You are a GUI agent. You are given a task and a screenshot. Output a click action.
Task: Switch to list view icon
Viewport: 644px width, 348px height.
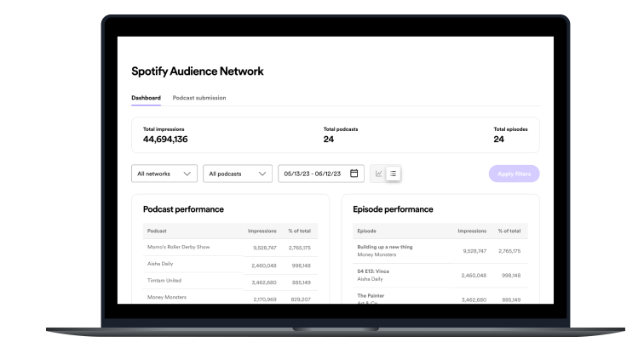click(x=393, y=174)
